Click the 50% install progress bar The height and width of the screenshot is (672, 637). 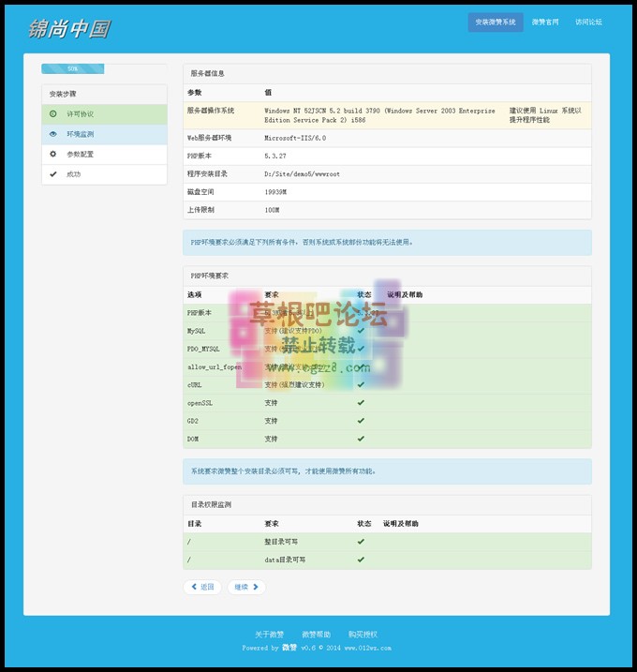tap(73, 68)
